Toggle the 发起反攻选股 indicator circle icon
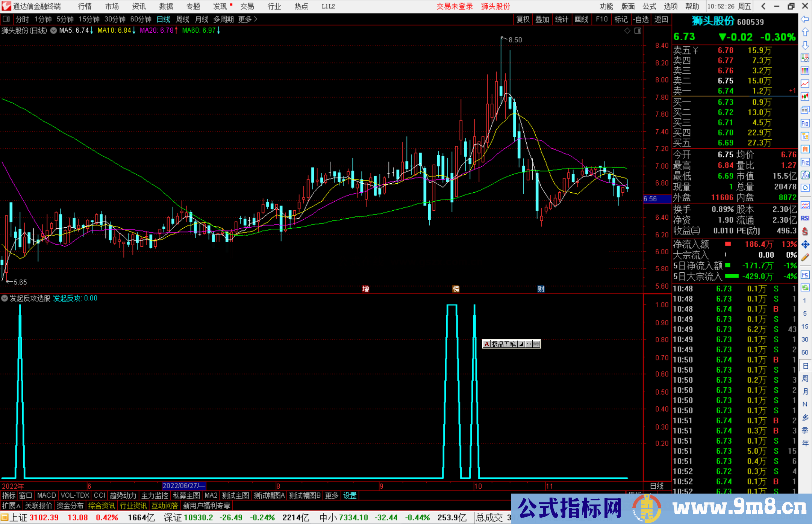The image size is (812, 524). click(5, 298)
